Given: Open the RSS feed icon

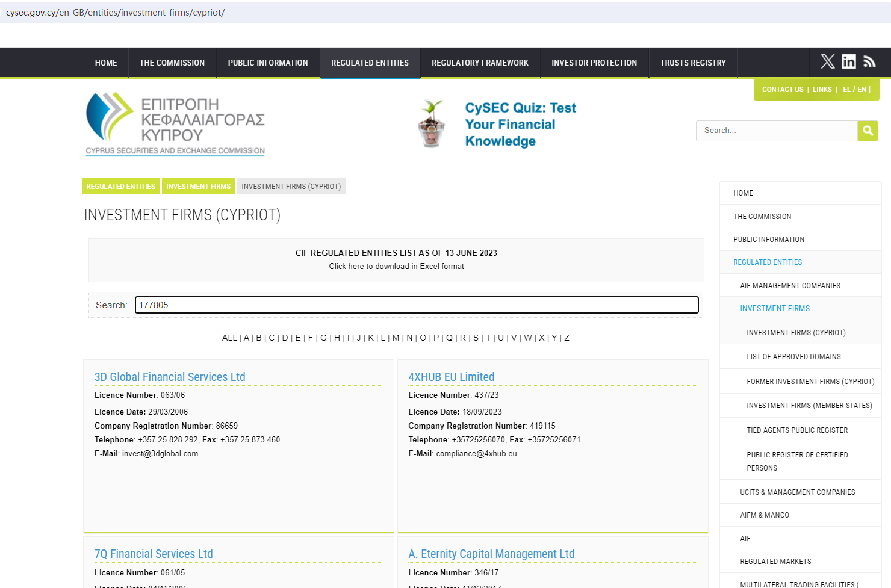Looking at the screenshot, I should 869,61.
